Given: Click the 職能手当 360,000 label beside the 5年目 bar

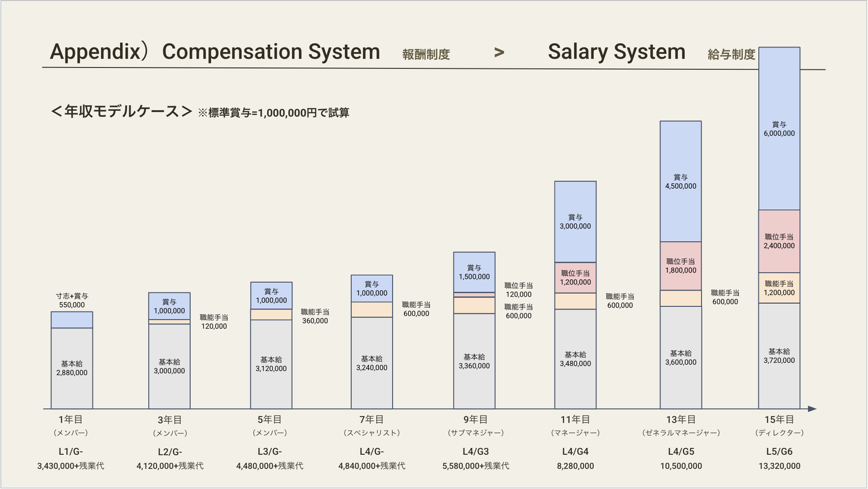Looking at the screenshot, I should click(315, 316).
